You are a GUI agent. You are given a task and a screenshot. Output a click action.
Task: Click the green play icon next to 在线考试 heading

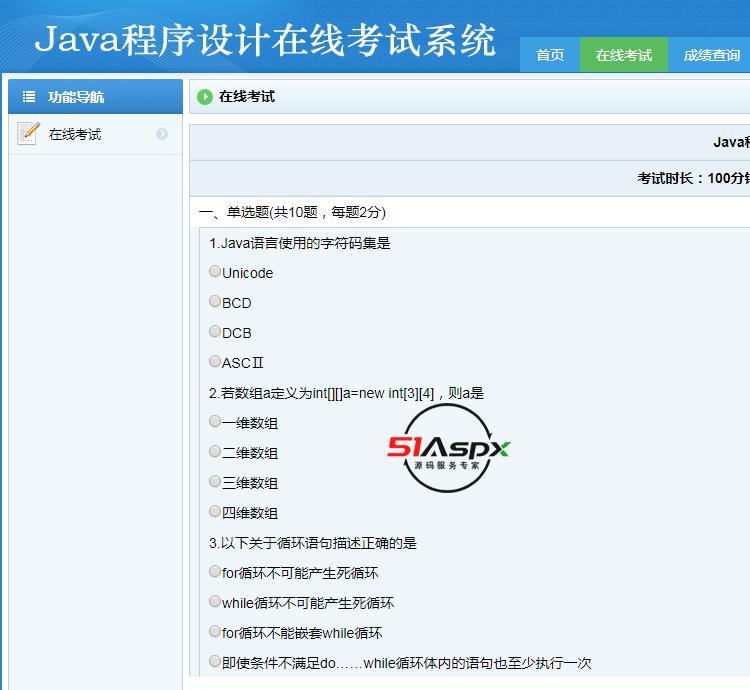205,97
